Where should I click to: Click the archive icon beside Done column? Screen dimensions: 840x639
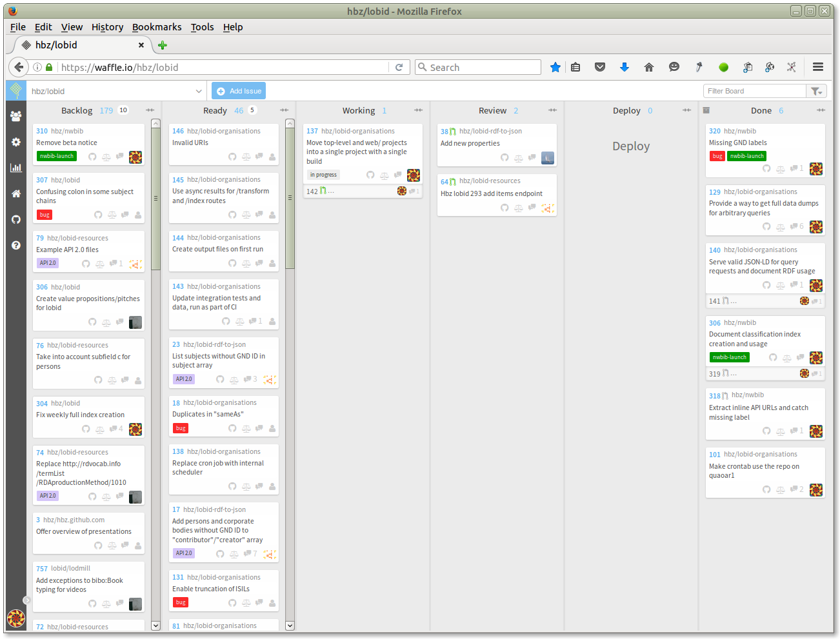pyautogui.click(x=706, y=110)
